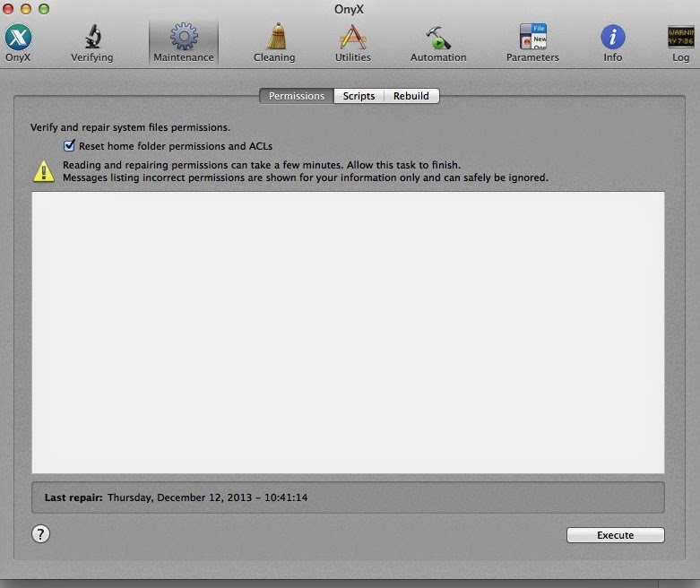Close the OnyX window with red button
Viewport: 700px width, 588px height.
point(8,8)
